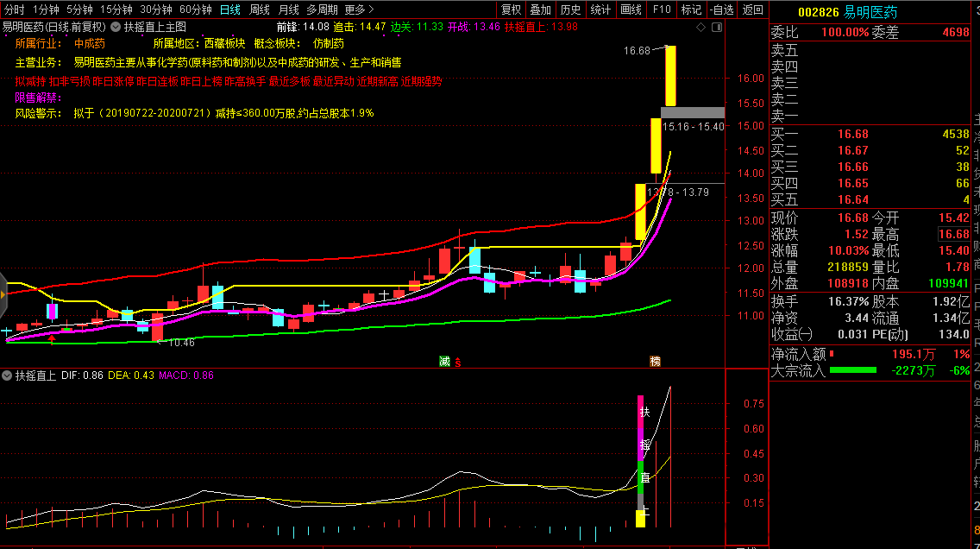Viewport: 980px width, 549px height.
Task: Click the 榜 marker icon under the candles
Action: [655, 360]
